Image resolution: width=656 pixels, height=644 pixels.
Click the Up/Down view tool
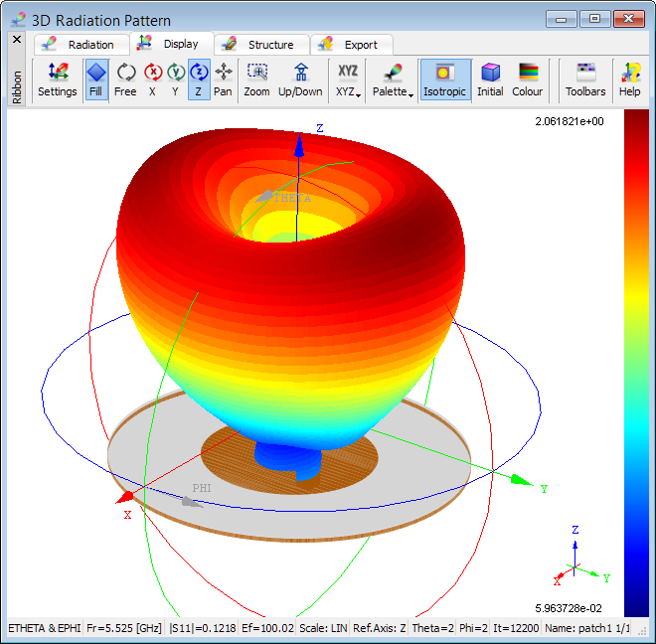pos(300,80)
